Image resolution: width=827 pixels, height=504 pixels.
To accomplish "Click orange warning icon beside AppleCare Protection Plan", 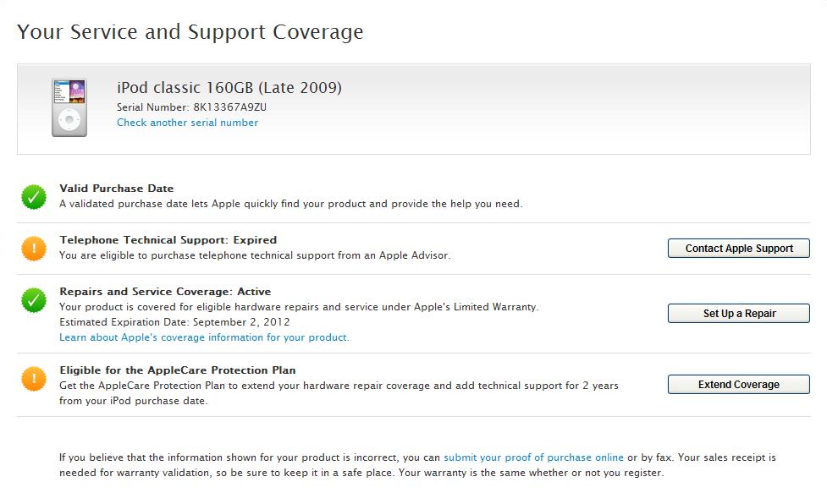I will click(x=34, y=379).
